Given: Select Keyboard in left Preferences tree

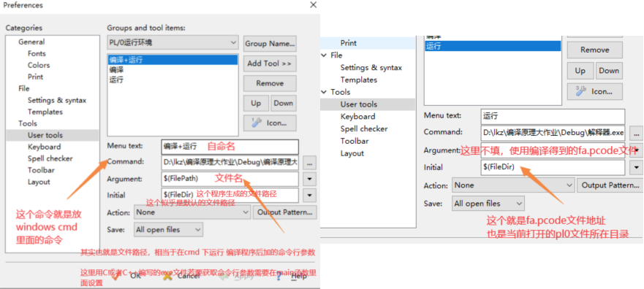Looking at the screenshot, I should click(x=44, y=147).
